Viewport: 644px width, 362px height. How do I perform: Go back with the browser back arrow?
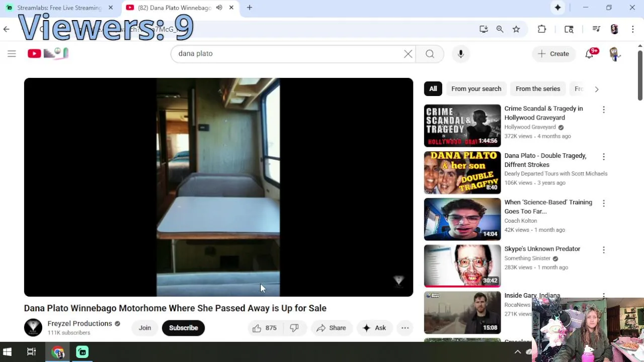pyautogui.click(x=7, y=29)
